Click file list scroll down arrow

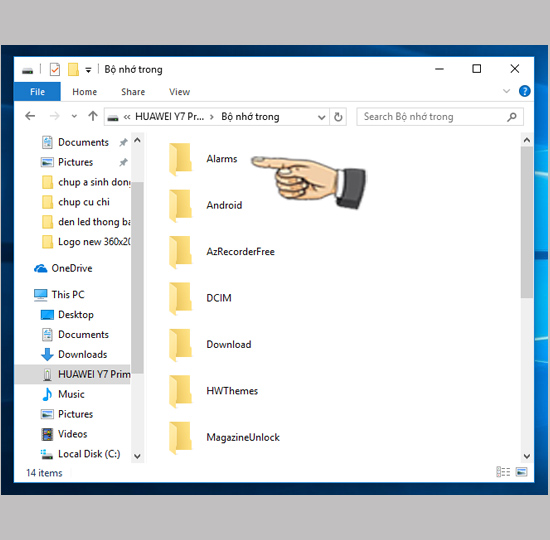click(x=526, y=456)
